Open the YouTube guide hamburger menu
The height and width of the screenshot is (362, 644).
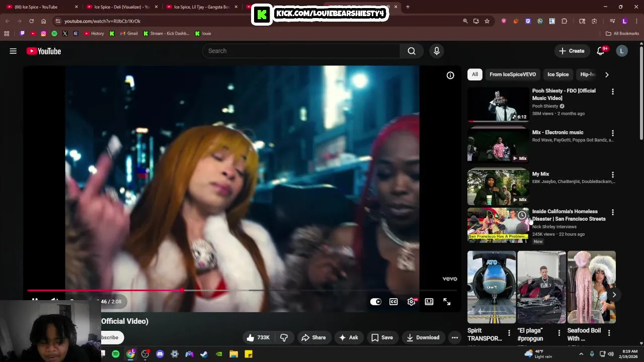[x=13, y=51]
